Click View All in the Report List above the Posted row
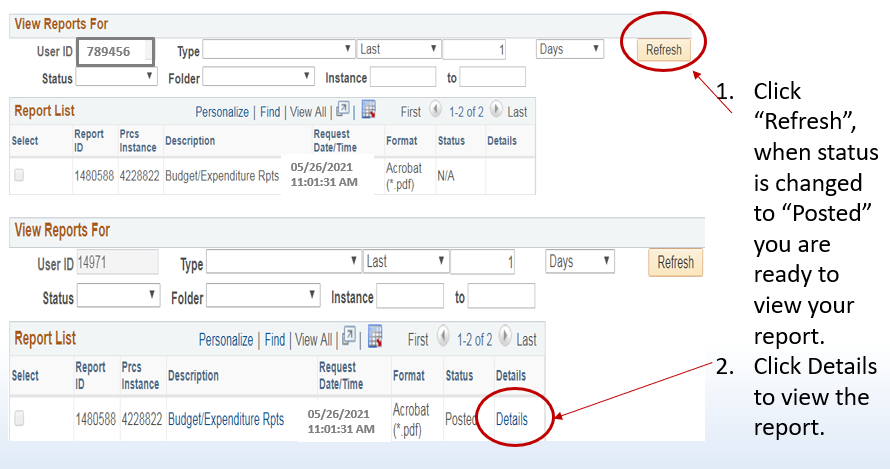Screen dimensions: 890x469 tap(313, 340)
